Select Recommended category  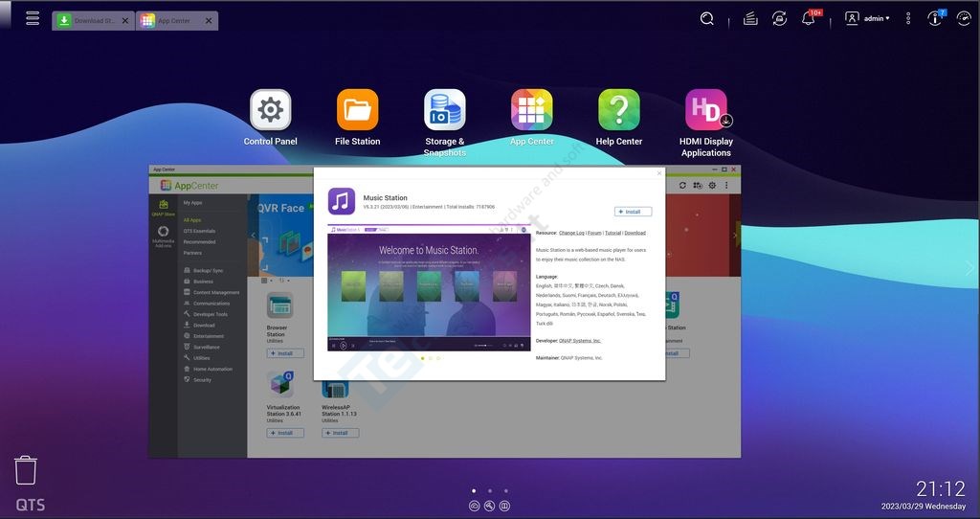(199, 242)
